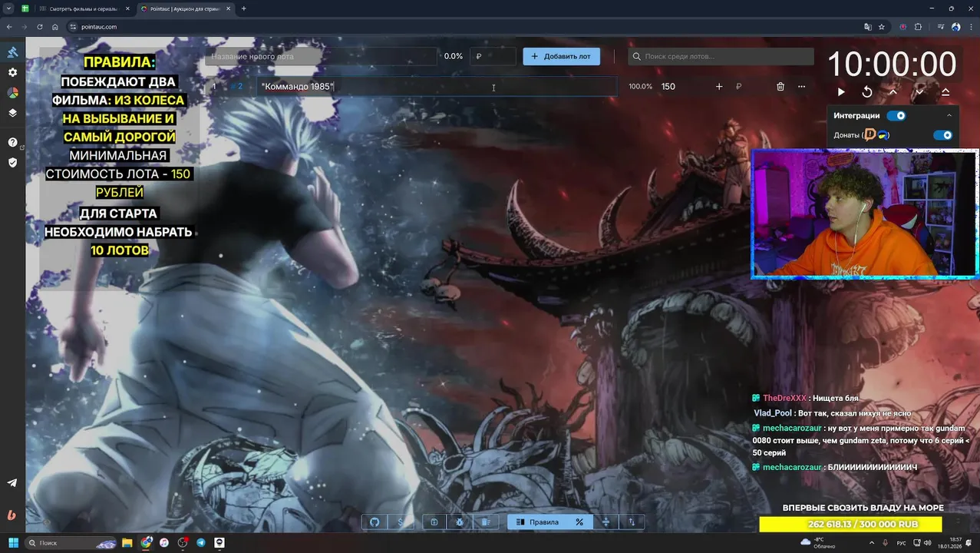Click the plus icon in the Коммандо lot row

719,87
